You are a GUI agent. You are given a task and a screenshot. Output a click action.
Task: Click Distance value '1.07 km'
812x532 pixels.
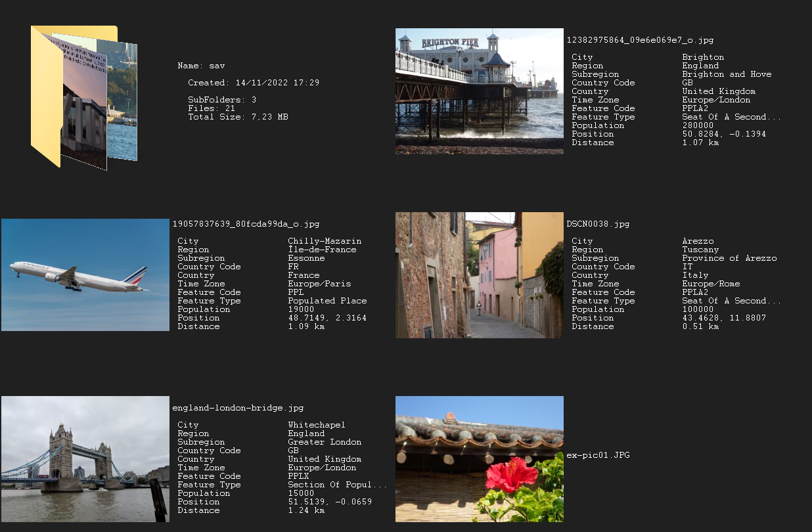click(700, 143)
